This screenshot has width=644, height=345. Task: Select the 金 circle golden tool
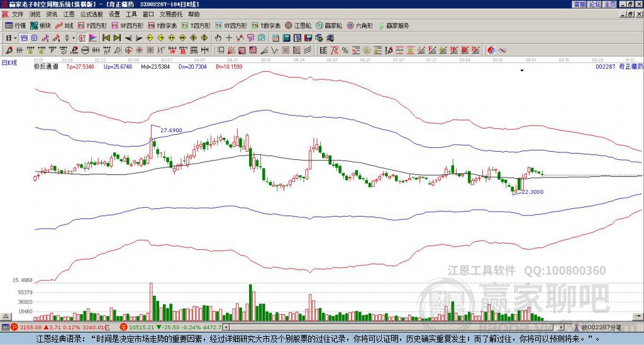pos(367,50)
